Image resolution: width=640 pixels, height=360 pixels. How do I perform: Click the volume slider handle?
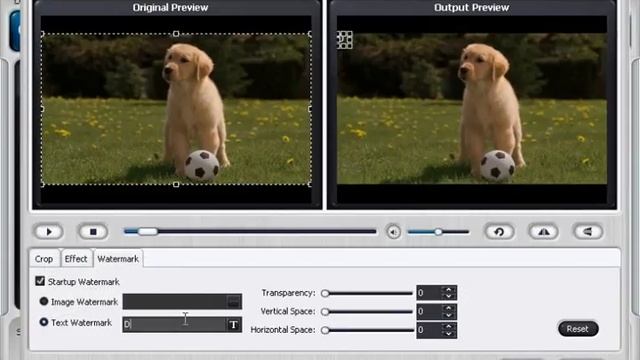click(438, 232)
